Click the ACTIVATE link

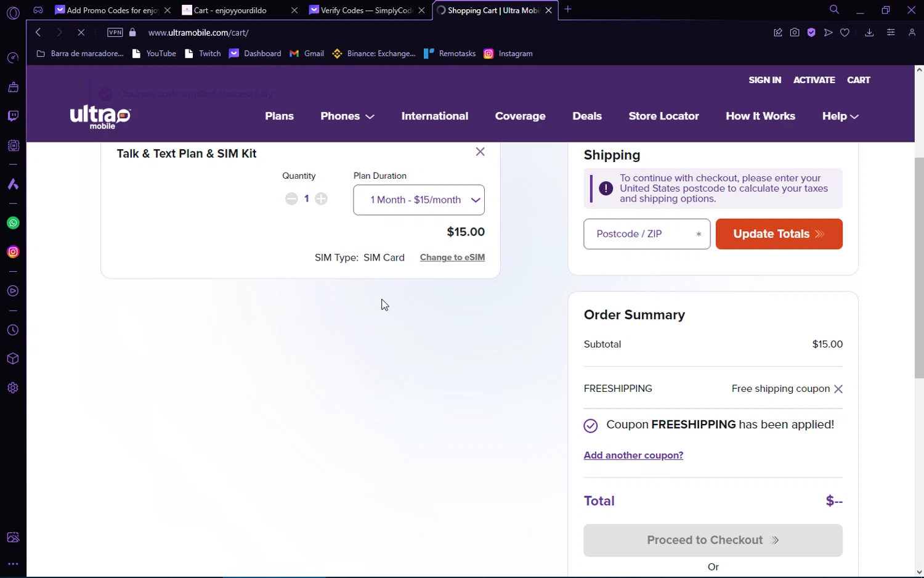[x=814, y=80]
